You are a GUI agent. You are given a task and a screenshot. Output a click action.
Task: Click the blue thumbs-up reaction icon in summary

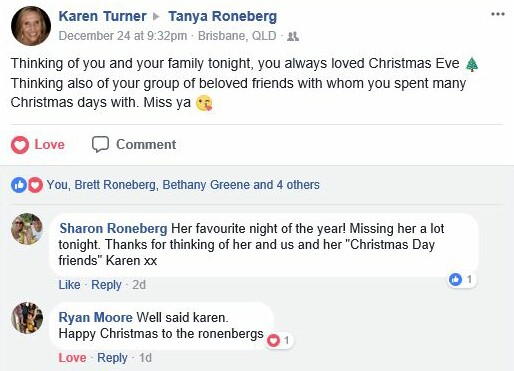pos(19,185)
